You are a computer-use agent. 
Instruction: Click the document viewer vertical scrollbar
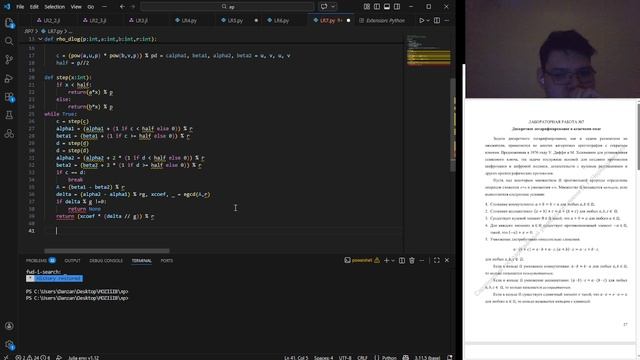[638, 137]
